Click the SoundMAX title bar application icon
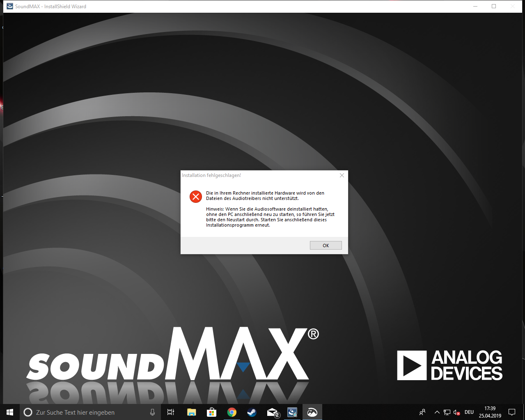Image resolution: width=525 pixels, height=420 pixels. click(10, 6)
